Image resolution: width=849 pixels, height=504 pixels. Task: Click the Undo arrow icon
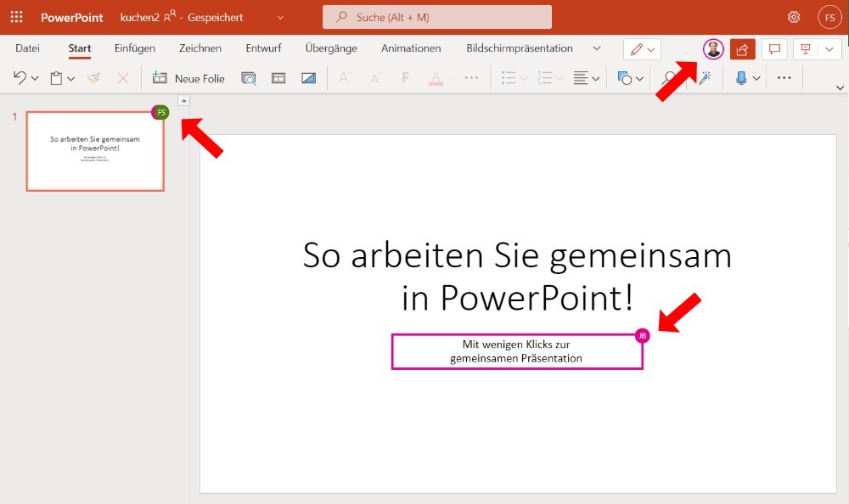coord(20,78)
